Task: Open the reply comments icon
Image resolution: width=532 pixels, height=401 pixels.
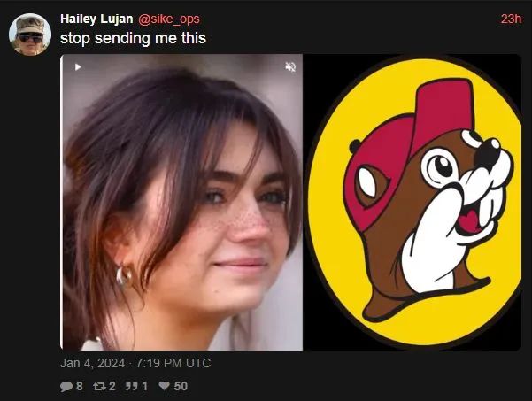Action: (66, 387)
